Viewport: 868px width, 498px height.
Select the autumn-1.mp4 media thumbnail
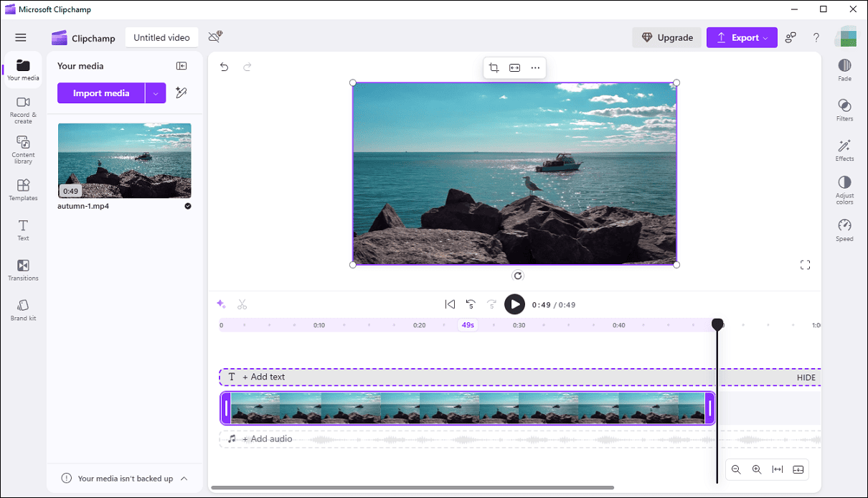pos(124,161)
